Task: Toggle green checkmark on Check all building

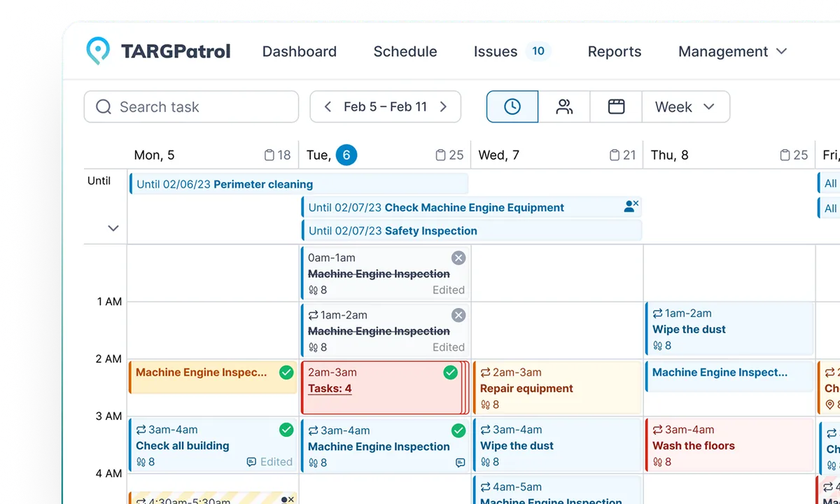Action: coord(286,430)
